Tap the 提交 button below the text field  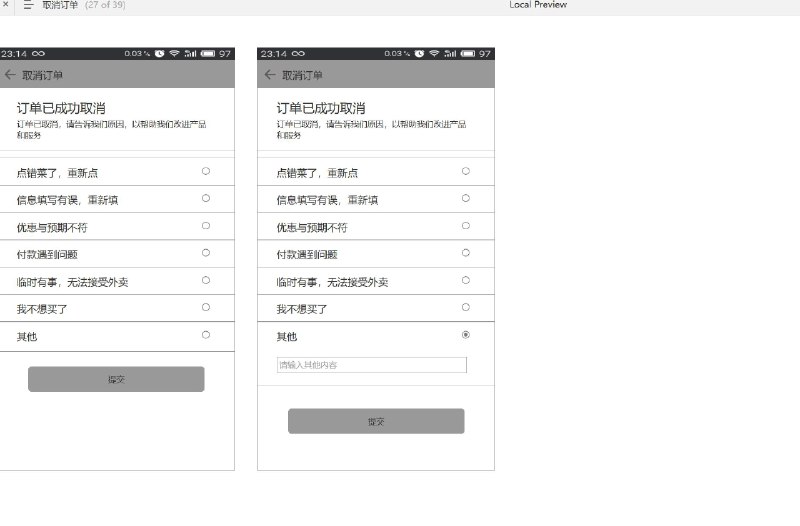coord(376,421)
